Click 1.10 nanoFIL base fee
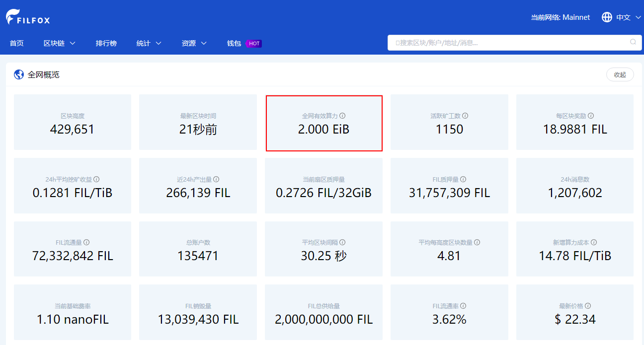The height and width of the screenshot is (345, 644). click(73, 320)
